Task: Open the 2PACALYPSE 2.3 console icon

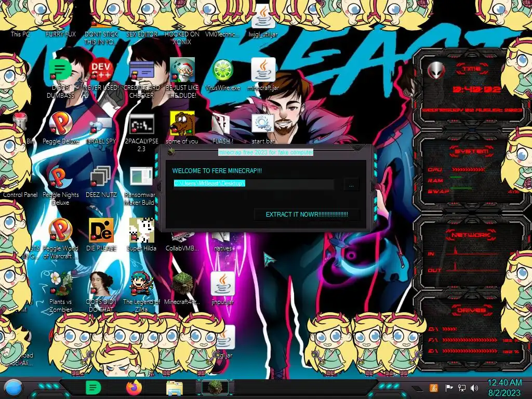Action: coord(141,124)
